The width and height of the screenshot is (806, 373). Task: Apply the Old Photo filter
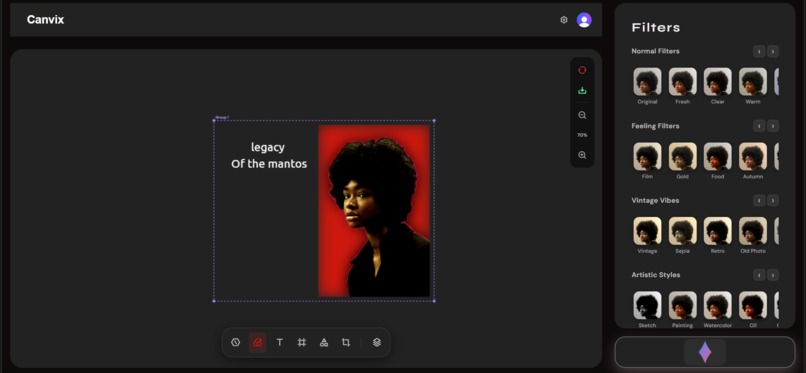[x=753, y=231]
